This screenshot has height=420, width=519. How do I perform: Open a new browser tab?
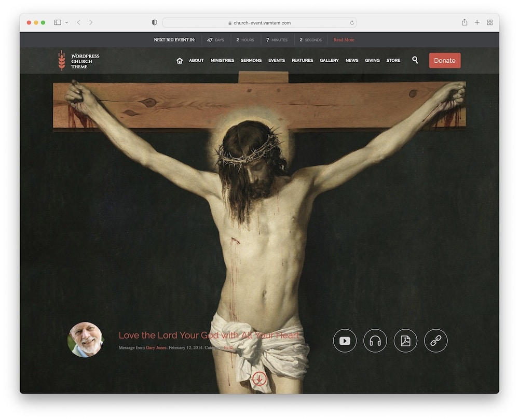point(477,22)
